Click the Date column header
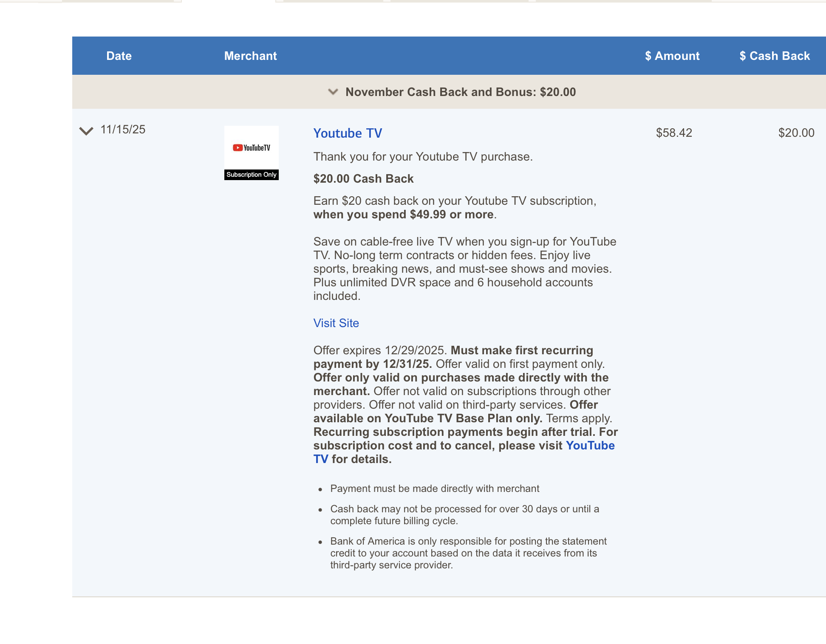 (x=119, y=56)
